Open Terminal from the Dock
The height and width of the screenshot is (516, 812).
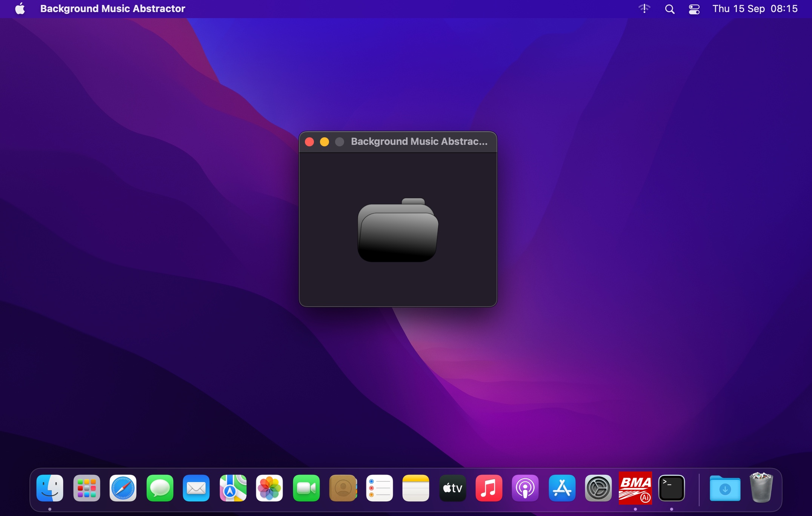click(672, 488)
